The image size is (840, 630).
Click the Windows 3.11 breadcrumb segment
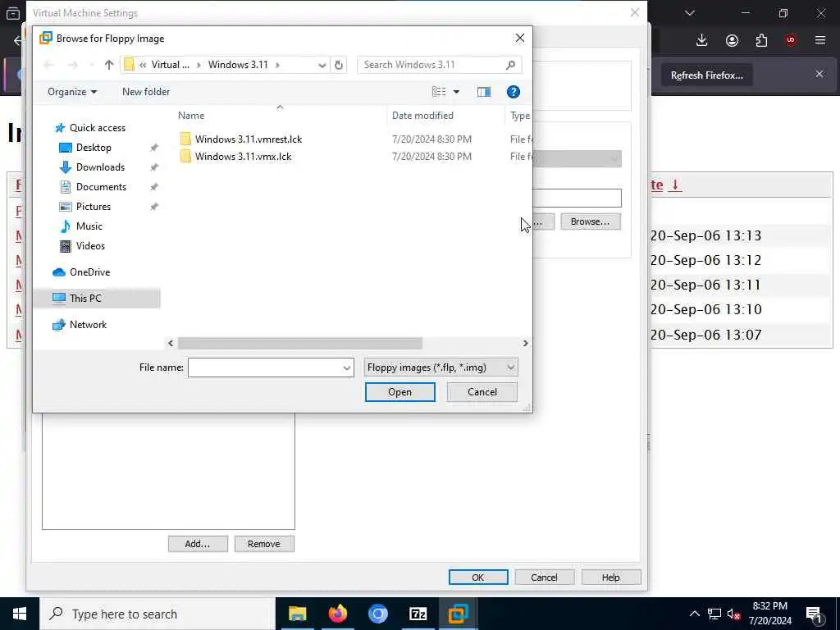point(238,65)
